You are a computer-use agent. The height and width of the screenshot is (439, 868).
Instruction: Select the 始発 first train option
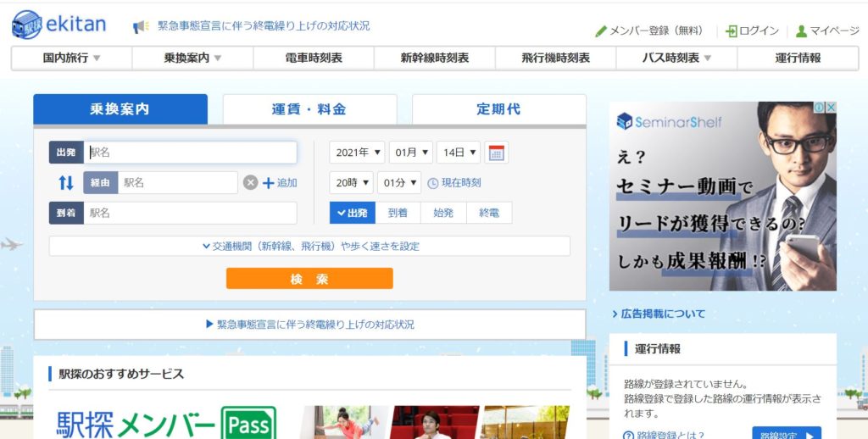(x=443, y=213)
